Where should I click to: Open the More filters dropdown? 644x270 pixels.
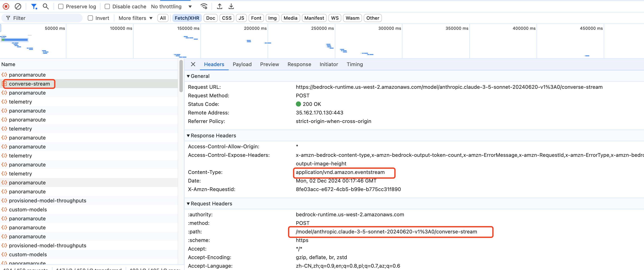(136, 18)
